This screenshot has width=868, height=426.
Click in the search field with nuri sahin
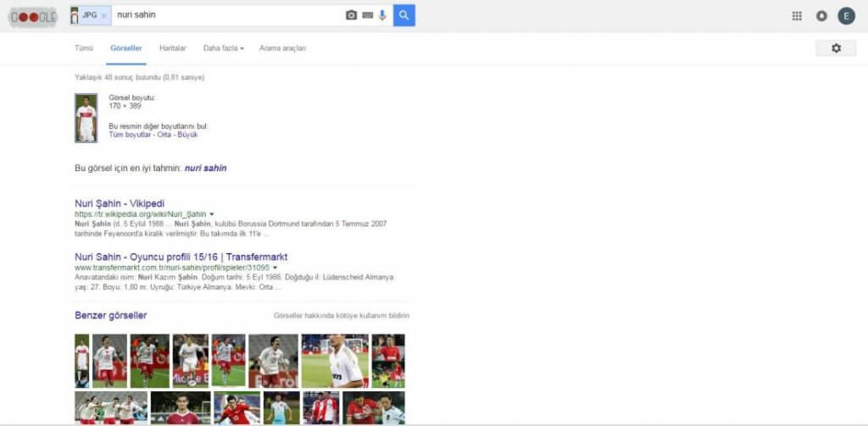point(227,15)
